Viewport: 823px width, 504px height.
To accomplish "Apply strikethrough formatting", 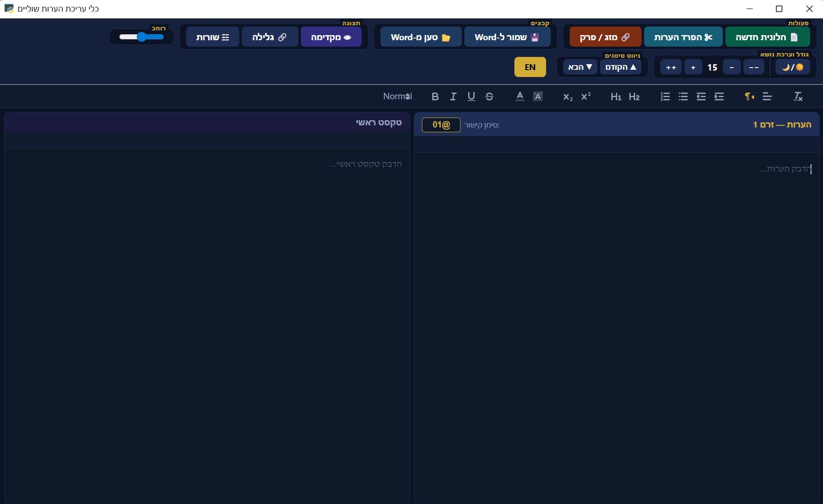I will (x=489, y=97).
